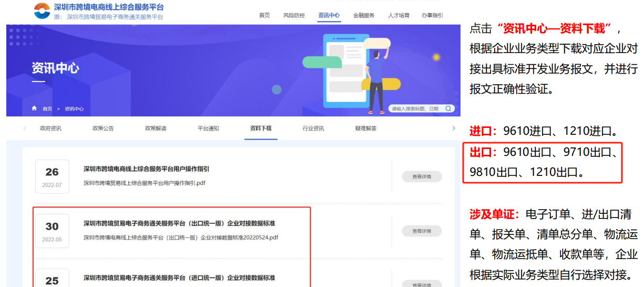Click 用户操作指引.pdf file name
The width and height of the screenshot is (644, 287).
[144, 183]
